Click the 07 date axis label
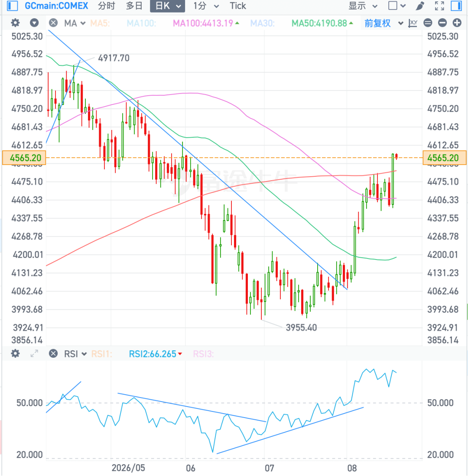Viewport: 468px width, 476px height. point(269,468)
